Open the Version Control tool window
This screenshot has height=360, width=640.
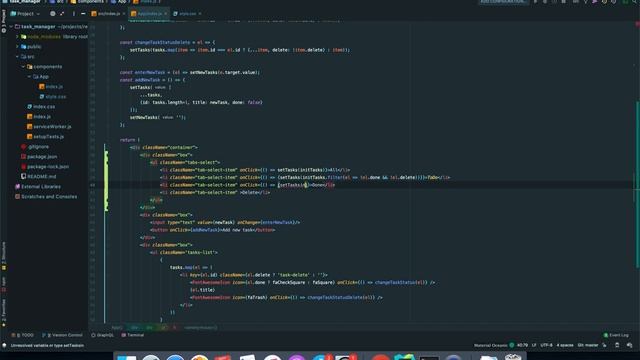point(62,335)
